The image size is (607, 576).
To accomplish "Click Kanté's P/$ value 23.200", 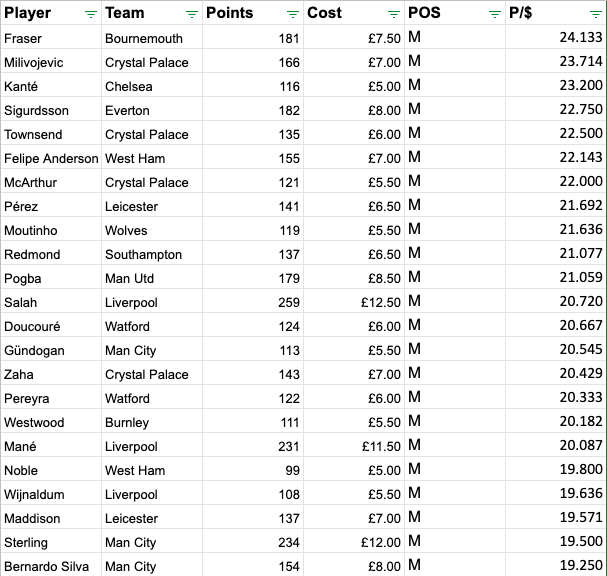I will (556, 85).
